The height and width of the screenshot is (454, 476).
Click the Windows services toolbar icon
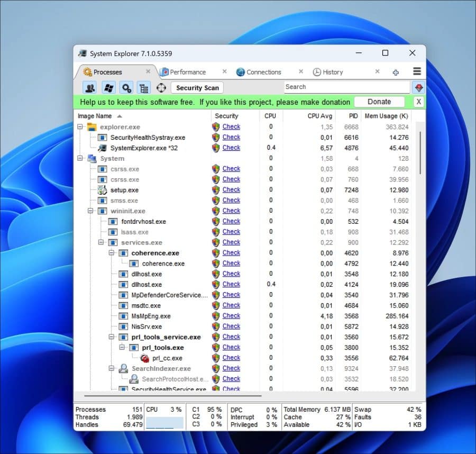107,87
